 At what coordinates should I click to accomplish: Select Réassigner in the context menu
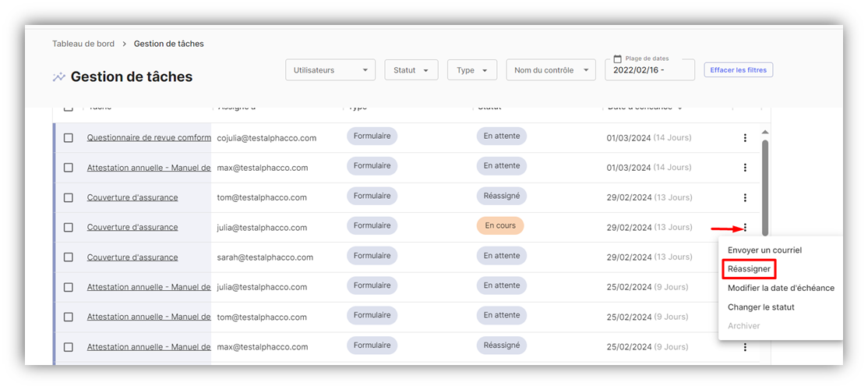click(749, 268)
